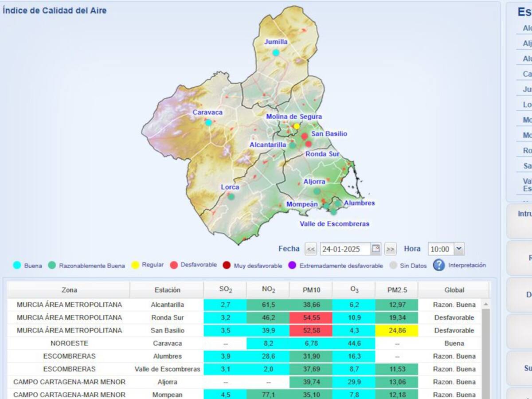Click the Sin Datos grey legend swatch
The height and width of the screenshot is (399, 532).
tap(393, 266)
